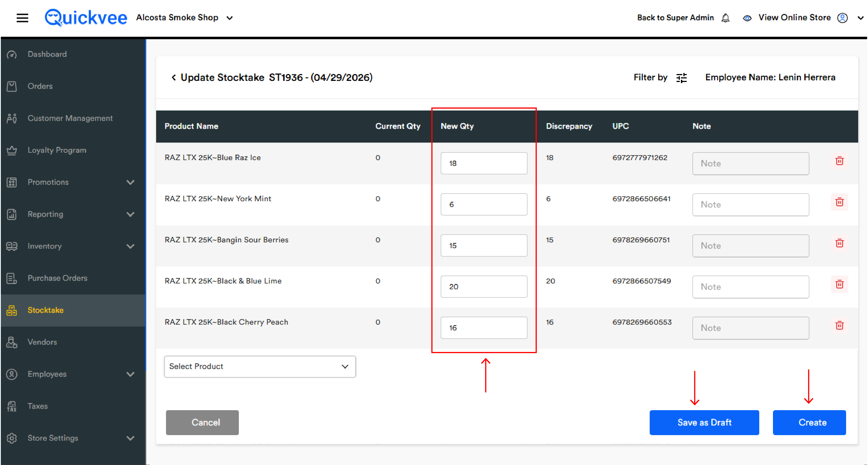Screen dimensions: 868x465
Task: Click Note field for Black Cherry Peach
Action: pos(751,328)
